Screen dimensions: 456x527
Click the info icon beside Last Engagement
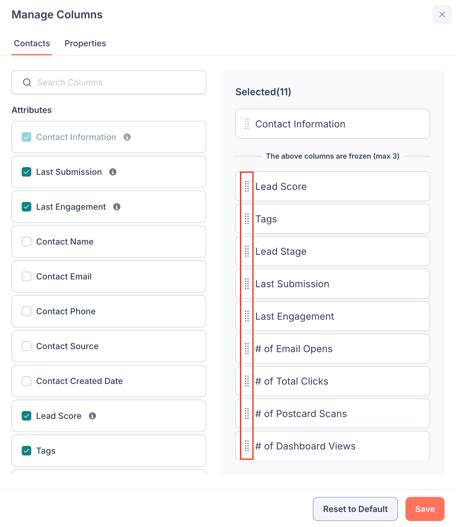click(x=117, y=207)
